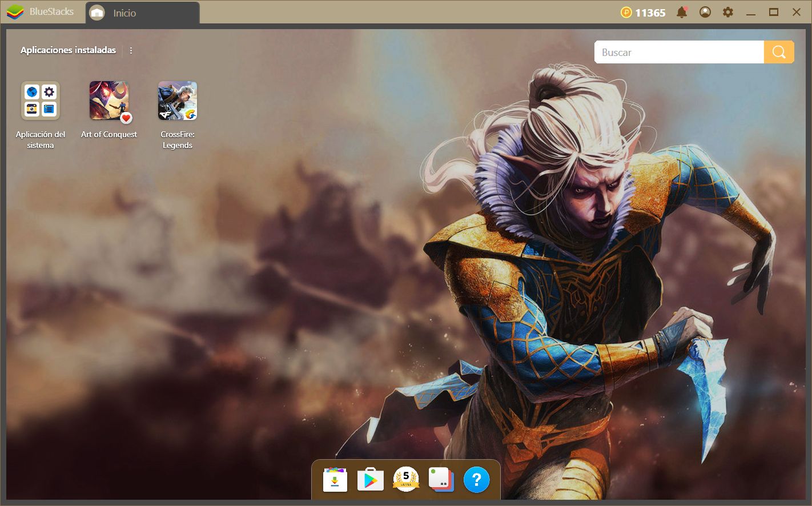Close the BlueStacks window
This screenshot has height=506, width=812.
click(x=797, y=12)
